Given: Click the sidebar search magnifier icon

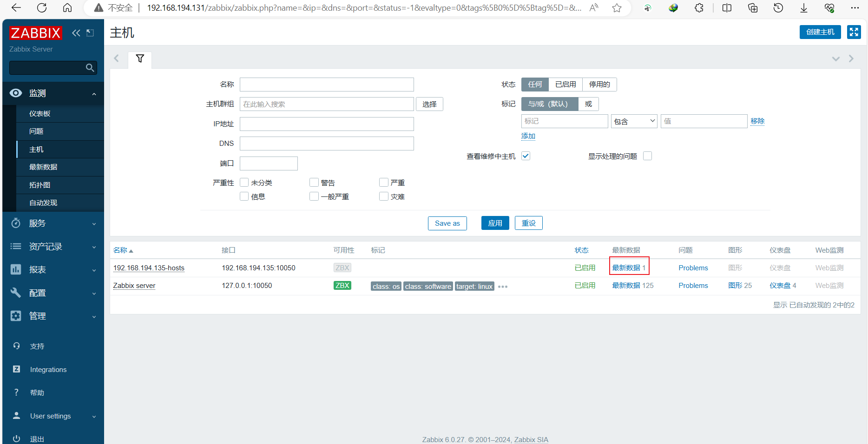Looking at the screenshot, I should pyautogui.click(x=90, y=68).
